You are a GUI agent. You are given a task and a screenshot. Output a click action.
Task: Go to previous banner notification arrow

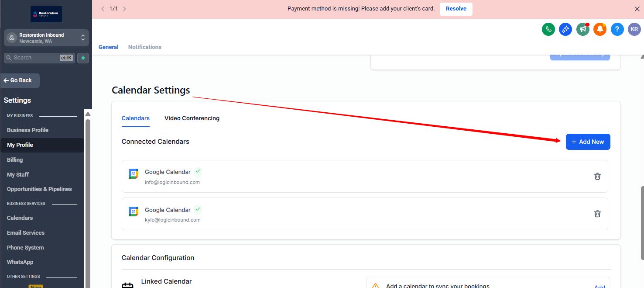point(103,9)
